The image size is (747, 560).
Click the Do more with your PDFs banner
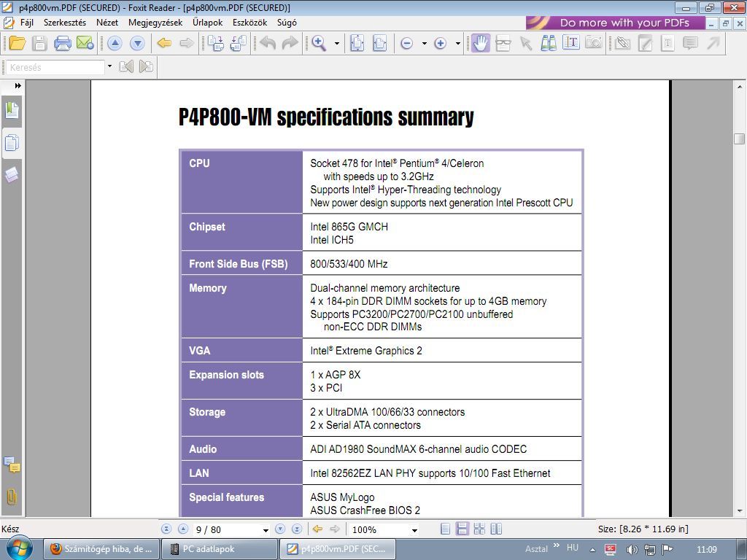click(x=615, y=23)
